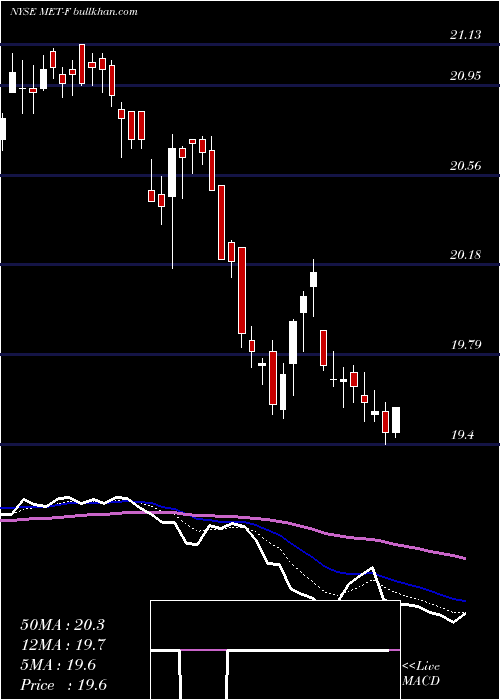The height and width of the screenshot is (700, 500).
Task: Select the 19.4 price level label
Action: (462, 435)
